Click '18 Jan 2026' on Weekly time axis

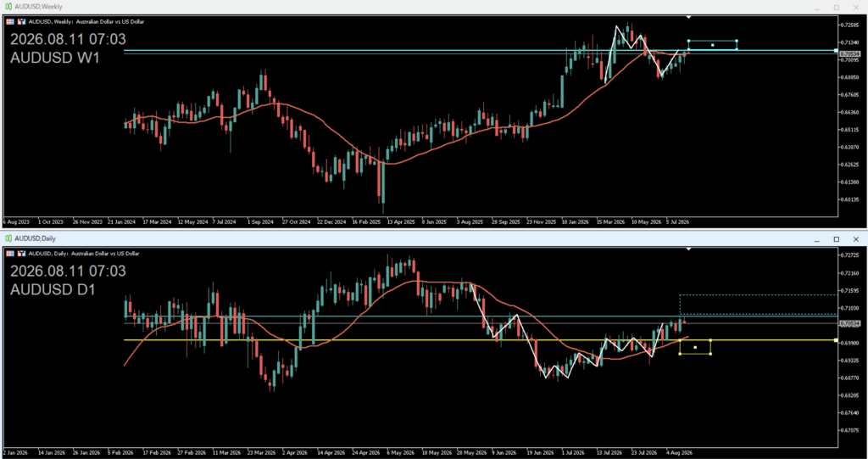[575, 221]
